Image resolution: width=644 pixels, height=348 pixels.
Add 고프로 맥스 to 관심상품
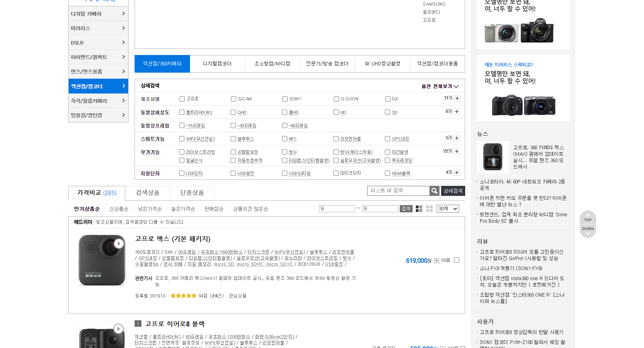pos(238,296)
